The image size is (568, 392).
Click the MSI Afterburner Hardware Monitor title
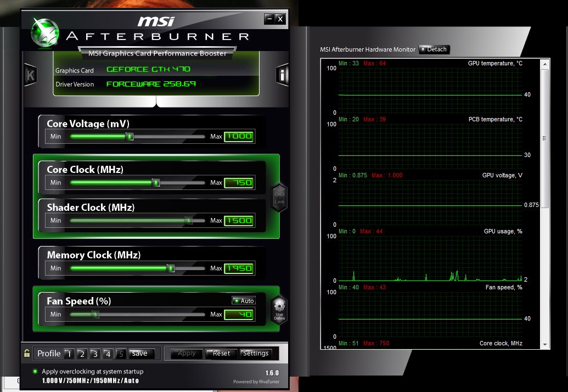[x=367, y=49]
